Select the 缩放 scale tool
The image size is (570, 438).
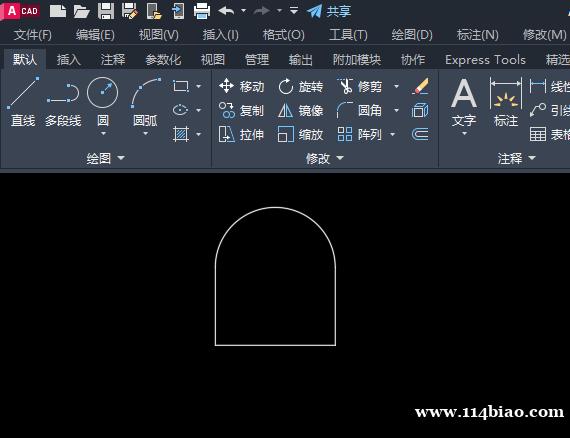300,134
